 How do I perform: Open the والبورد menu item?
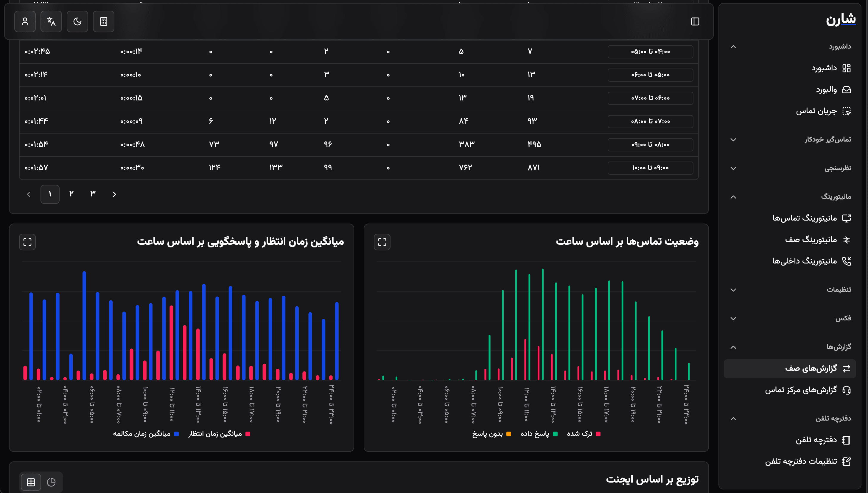[x=790, y=90]
